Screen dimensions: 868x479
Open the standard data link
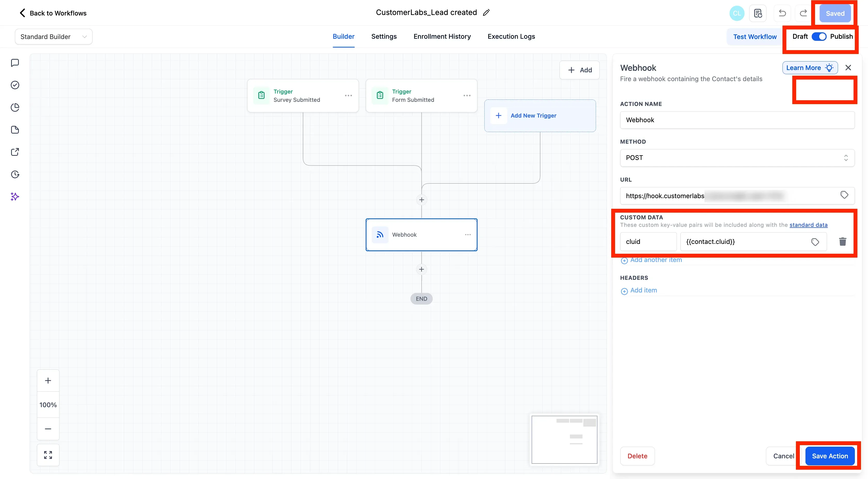click(x=808, y=225)
